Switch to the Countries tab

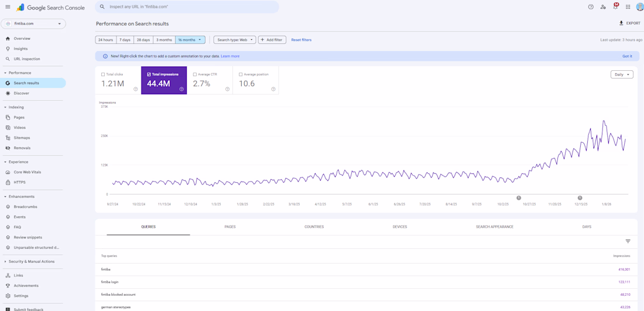(x=314, y=227)
